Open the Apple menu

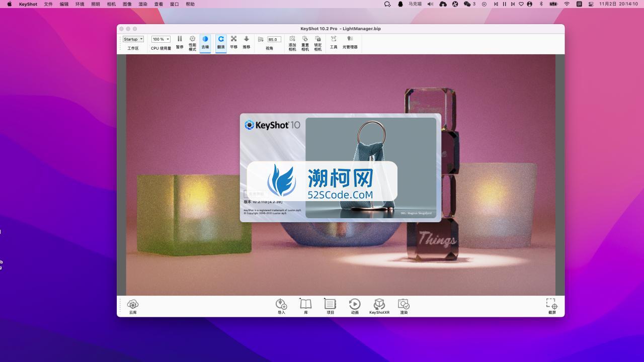9,4
